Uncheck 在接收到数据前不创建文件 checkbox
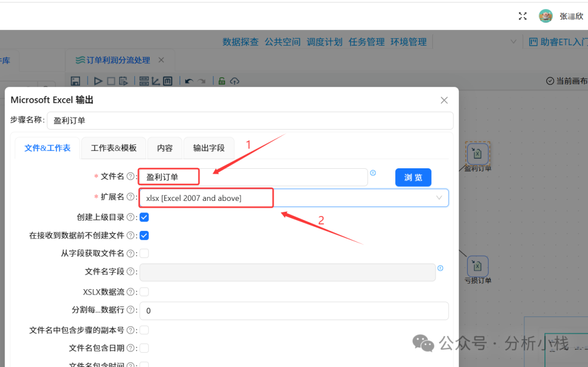 click(x=144, y=235)
